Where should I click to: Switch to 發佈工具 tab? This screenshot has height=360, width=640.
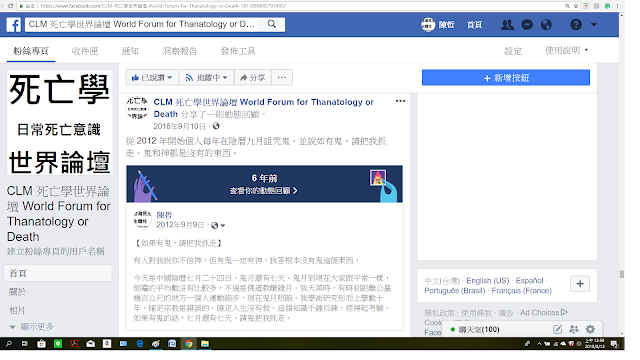point(238,51)
